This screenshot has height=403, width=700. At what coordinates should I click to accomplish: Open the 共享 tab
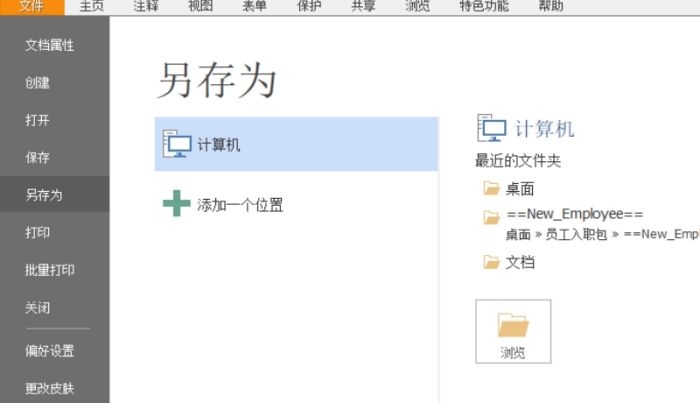(363, 6)
